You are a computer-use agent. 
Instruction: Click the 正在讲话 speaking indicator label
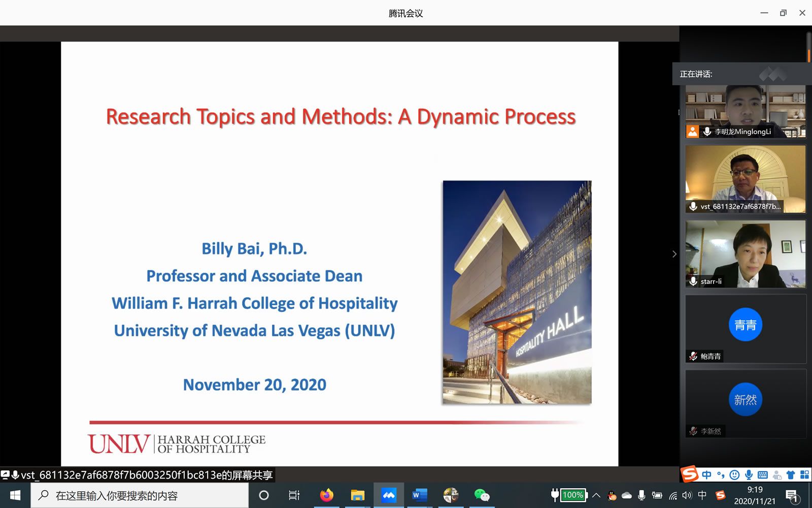click(x=696, y=74)
